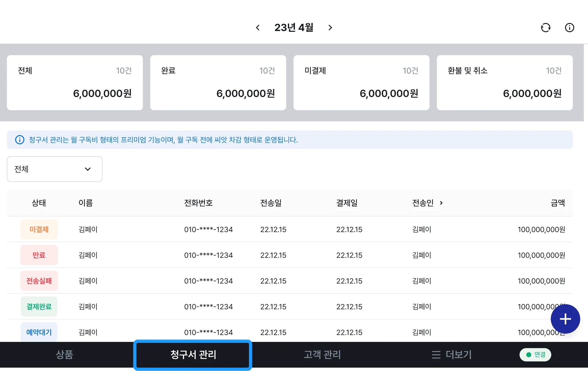
Task: Switch to the 고객 관리 tab
Action: [322, 354]
